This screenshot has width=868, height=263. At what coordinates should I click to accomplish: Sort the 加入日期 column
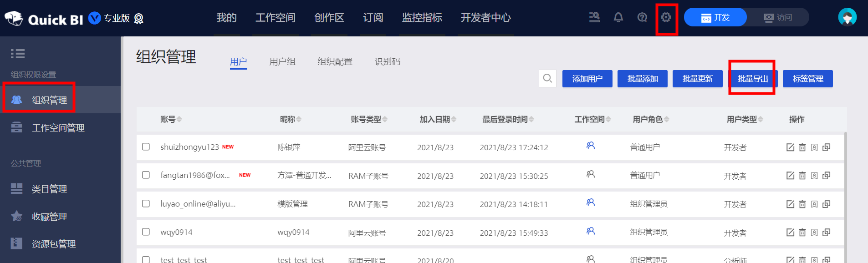pyautogui.click(x=454, y=119)
